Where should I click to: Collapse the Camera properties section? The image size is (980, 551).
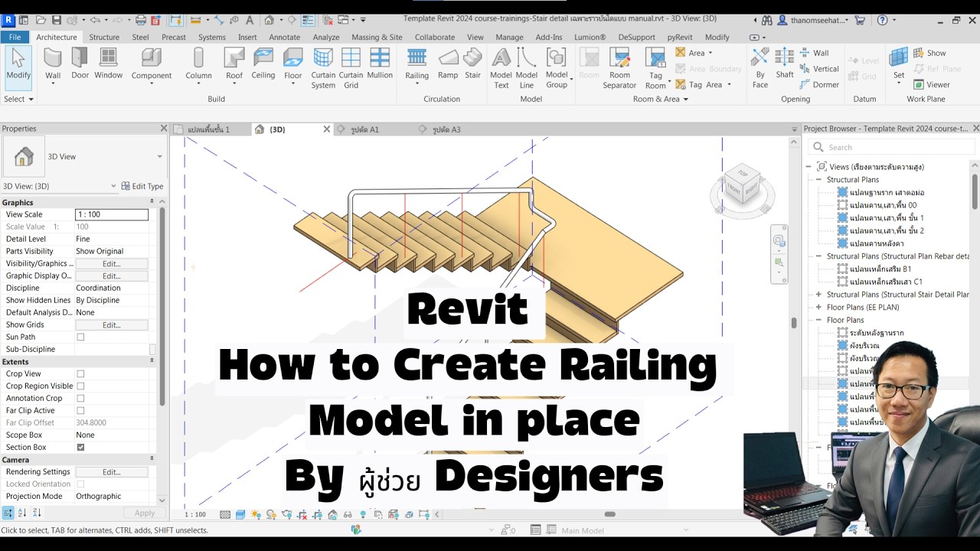click(152, 459)
